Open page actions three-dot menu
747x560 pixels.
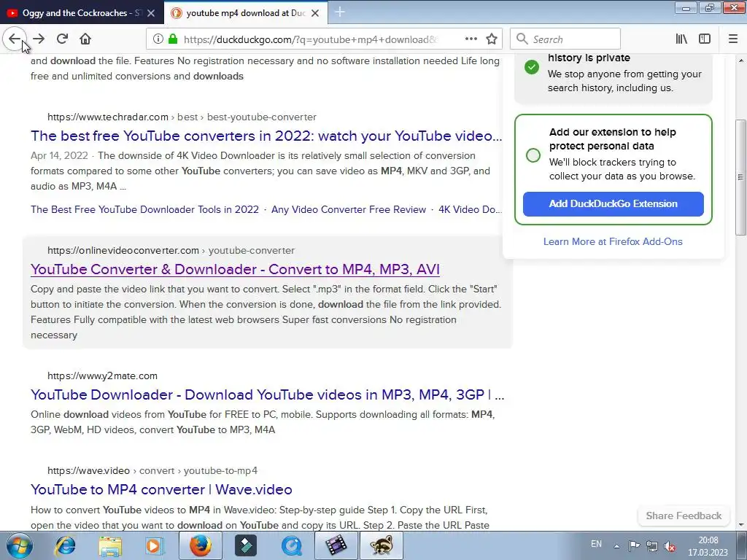(x=471, y=39)
